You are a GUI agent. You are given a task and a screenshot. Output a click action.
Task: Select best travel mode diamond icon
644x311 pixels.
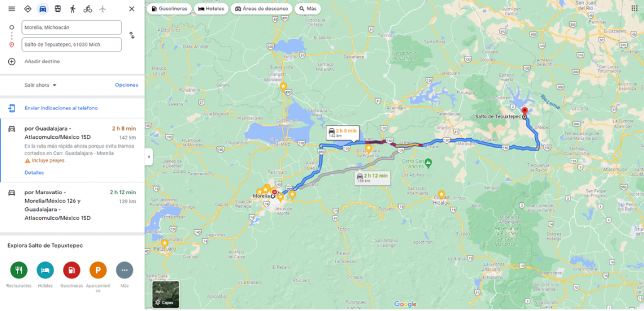point(28,9)
